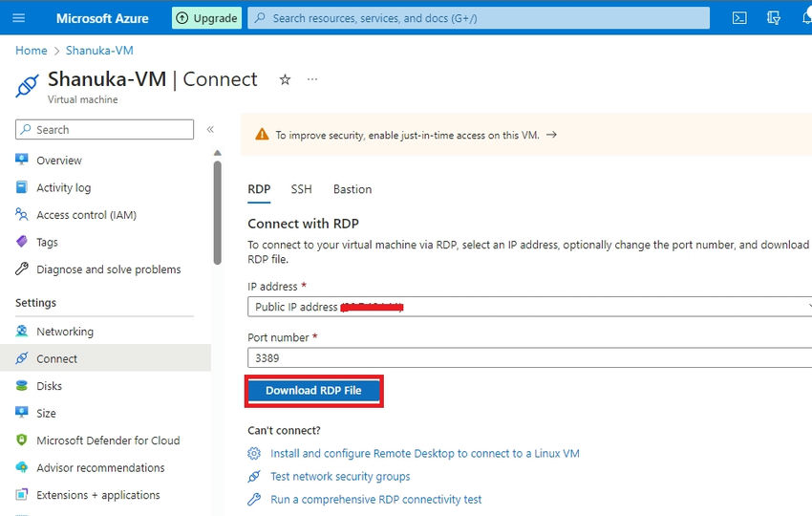
Task: Open the more options ellipsis beside the title
Action: pos(311,79)
